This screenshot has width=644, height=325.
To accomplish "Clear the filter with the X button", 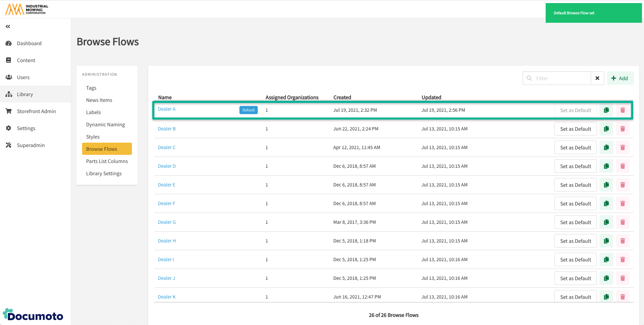I will pos(597,78).
